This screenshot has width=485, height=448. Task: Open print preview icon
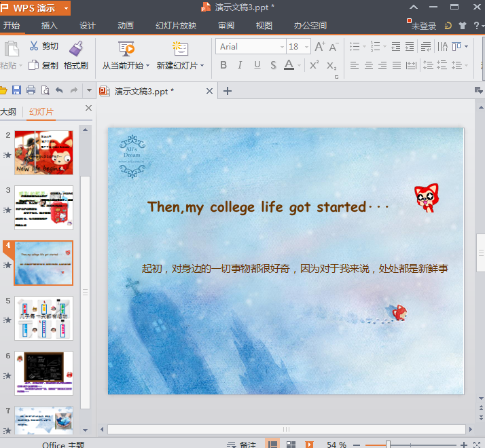[x=45, y=90]
